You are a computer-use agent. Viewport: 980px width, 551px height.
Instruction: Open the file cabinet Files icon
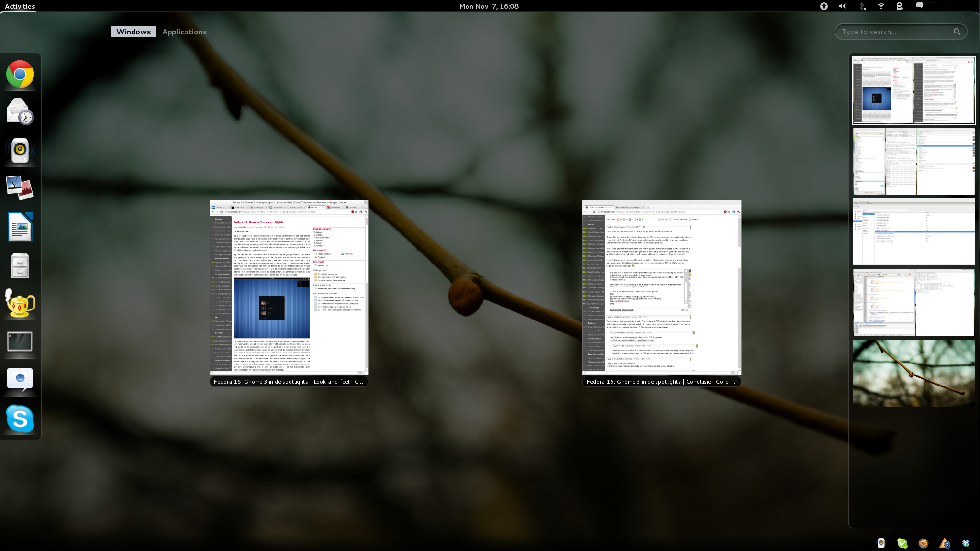(x=20, y=265)
